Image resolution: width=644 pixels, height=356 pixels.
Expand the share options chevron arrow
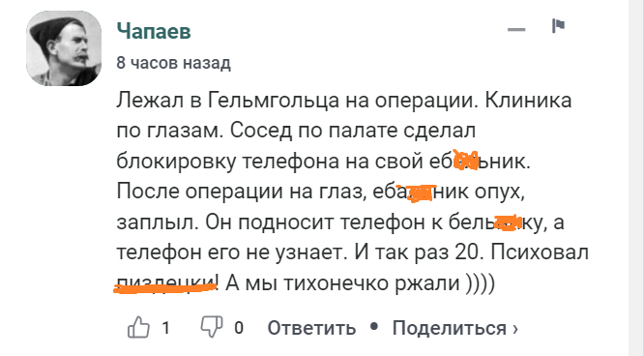click(x=515, y=329)
